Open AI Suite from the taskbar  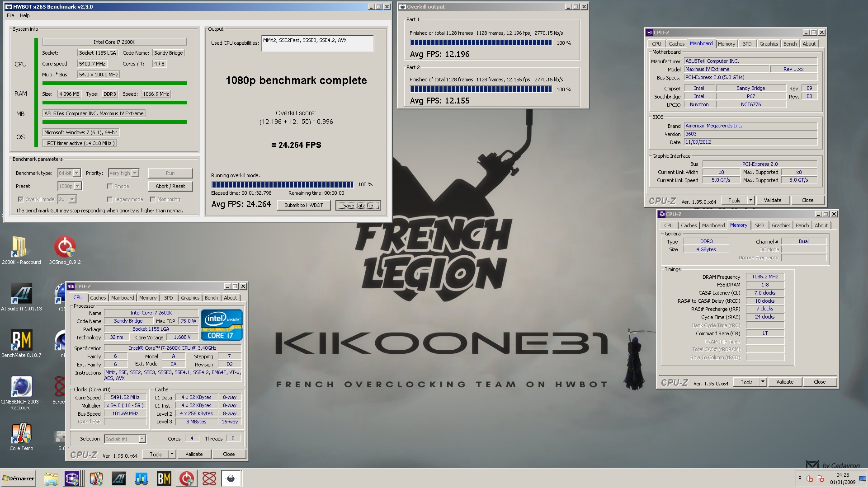[x=118, y=479]
